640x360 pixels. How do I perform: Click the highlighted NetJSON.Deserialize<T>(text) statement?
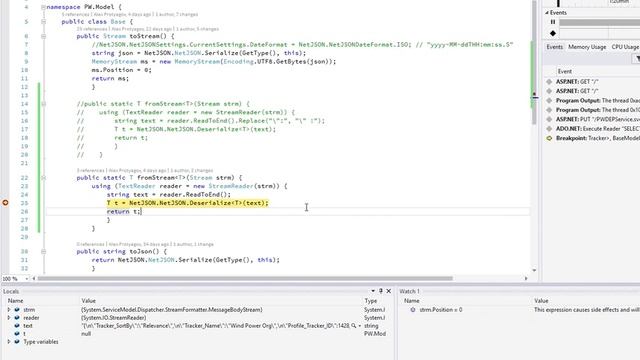coord(188,203)
